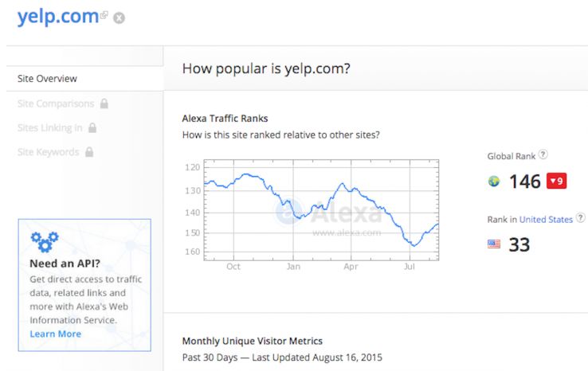This screenshot has width=588, height=371.
Task: Click the yelp.com site title
Action: coord(57,16)
